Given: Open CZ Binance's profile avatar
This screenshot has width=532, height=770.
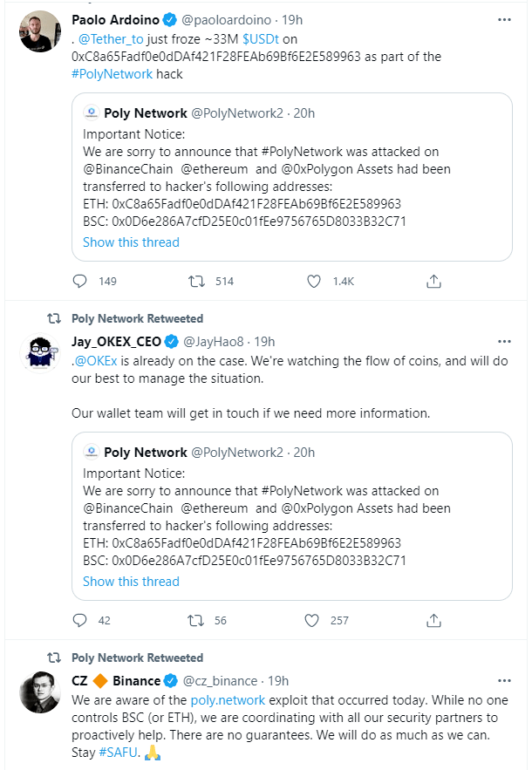Looking at the screenshot, I should [x=39, y=693].
